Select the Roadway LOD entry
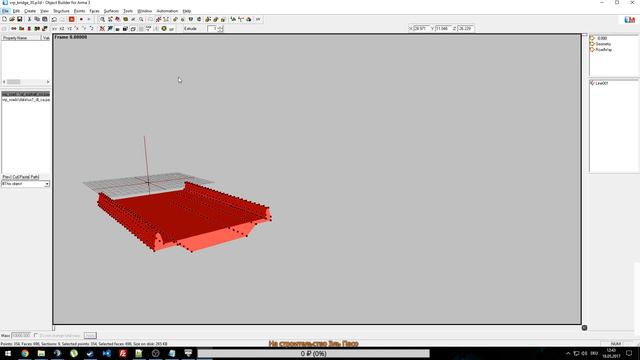 tap(604, 50)
